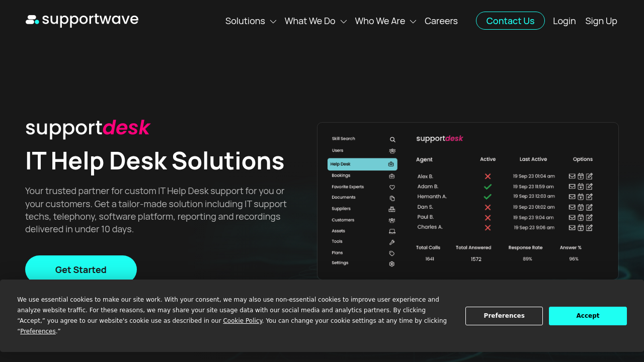This screenshot has height=362, width=644.
Task: Click the Assets laptop icon in preview
Action: [x=392, y=231]
